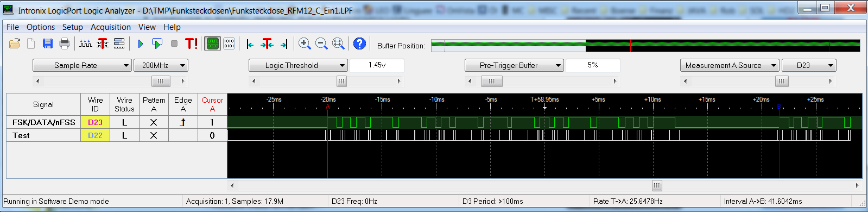Open help with the blue question mark icon
Viewport: 868px width, 212px height.
coord(359,43)
